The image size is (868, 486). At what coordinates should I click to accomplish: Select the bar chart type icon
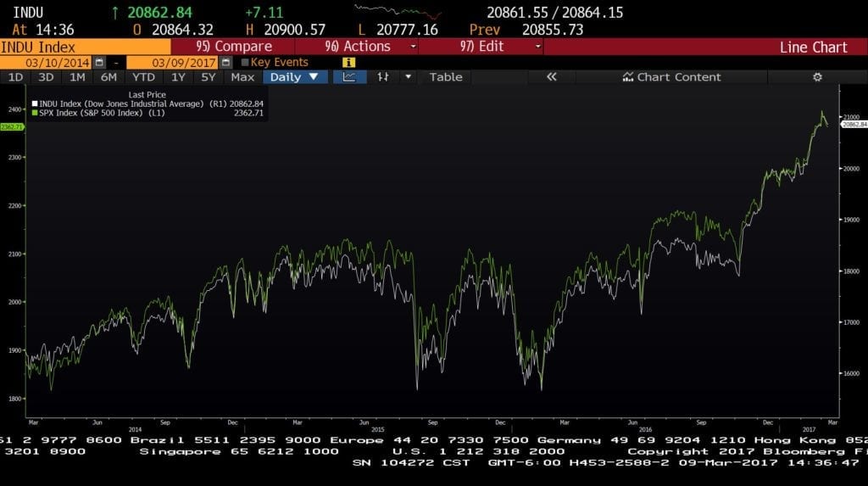coord(383,77)
